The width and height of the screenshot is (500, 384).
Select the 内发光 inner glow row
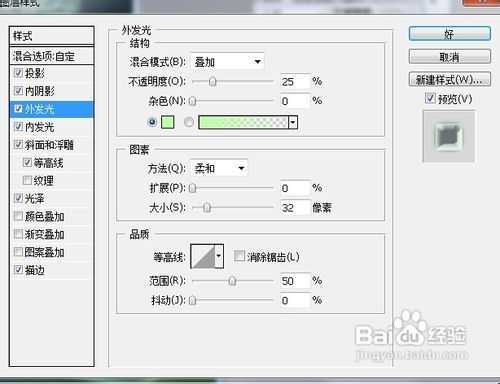click(52, 127)
